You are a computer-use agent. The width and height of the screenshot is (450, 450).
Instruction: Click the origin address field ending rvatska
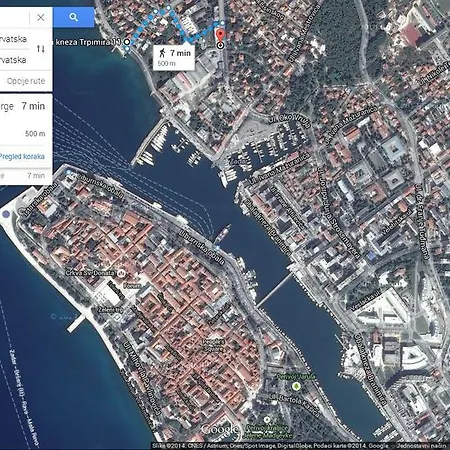(15, 39)
